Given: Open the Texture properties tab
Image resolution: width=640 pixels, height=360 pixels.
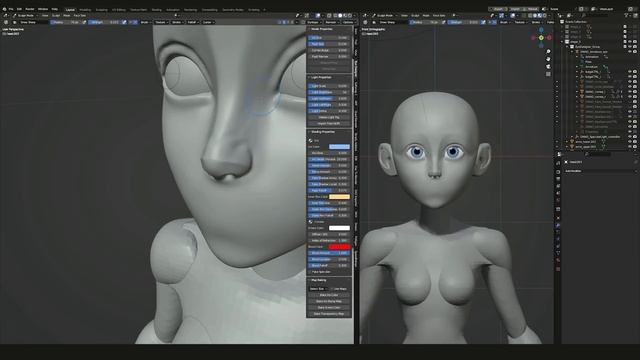Looking at the screenshot, I should 558,269.
